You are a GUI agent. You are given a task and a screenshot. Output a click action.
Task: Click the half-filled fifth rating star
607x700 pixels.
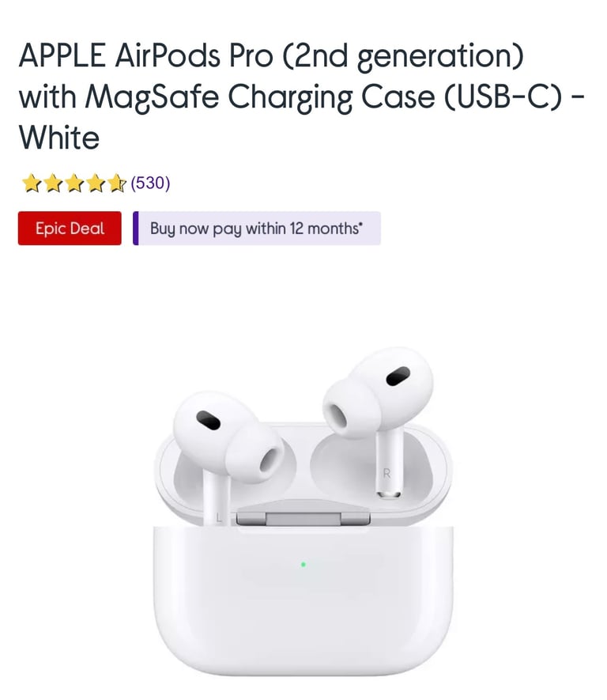[117, 183]
